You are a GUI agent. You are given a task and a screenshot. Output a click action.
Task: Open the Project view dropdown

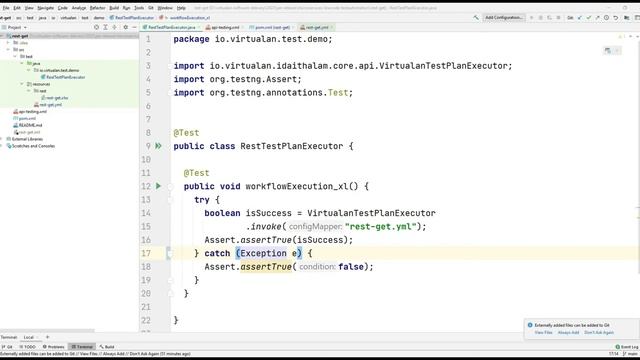15,27
